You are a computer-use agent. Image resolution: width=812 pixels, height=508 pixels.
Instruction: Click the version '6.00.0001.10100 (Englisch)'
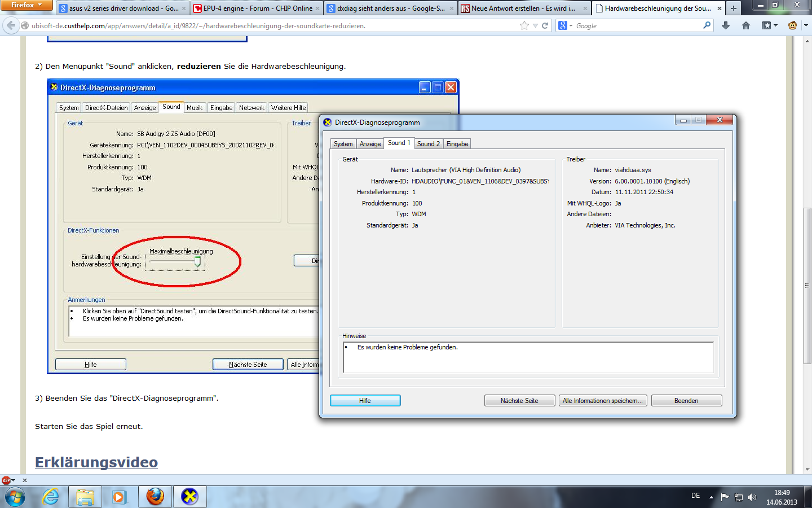pos(652,181)
